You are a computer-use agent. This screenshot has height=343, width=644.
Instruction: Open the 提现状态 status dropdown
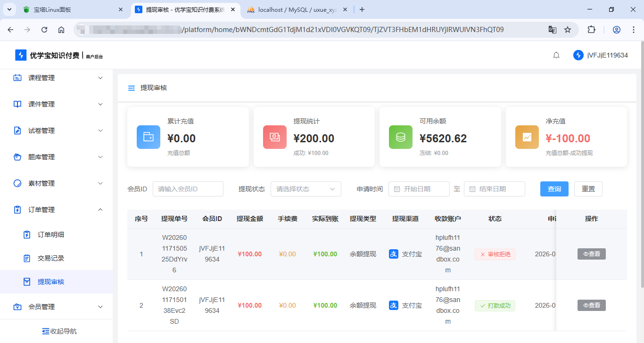[x=305, y=188]
